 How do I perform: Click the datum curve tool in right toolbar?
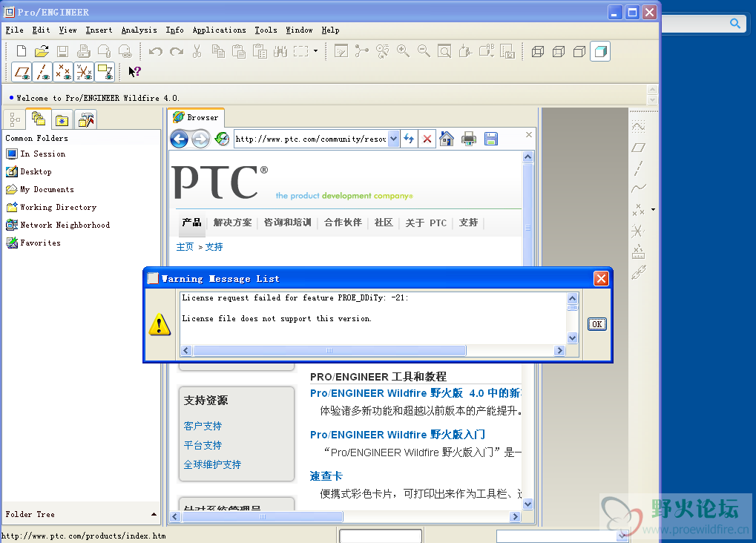click(638, 188)
